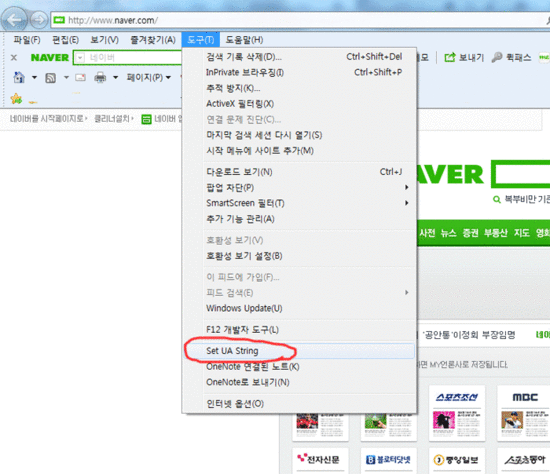Click the 사전 tab on Naver navigation
550x474 pixels.
tap(427, 233)
